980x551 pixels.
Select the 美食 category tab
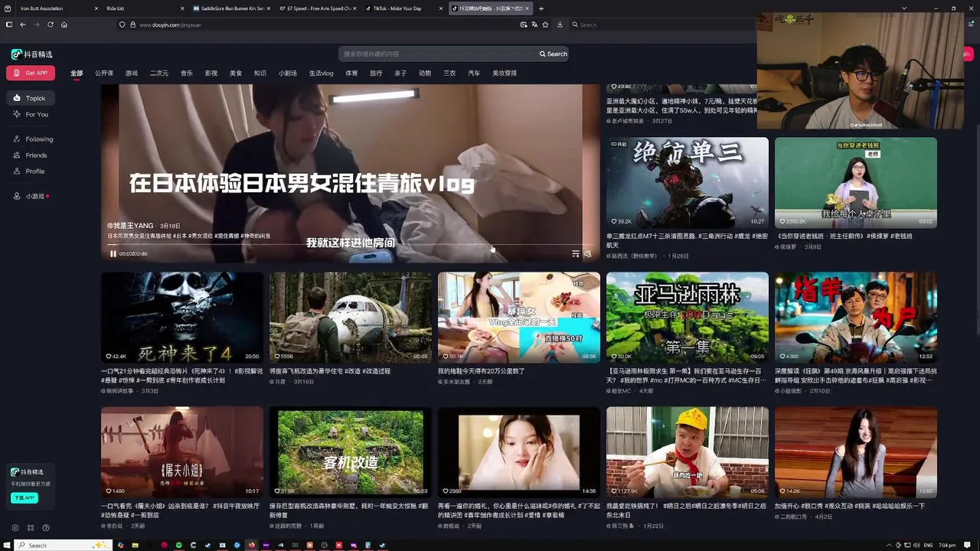click(236, 73)
